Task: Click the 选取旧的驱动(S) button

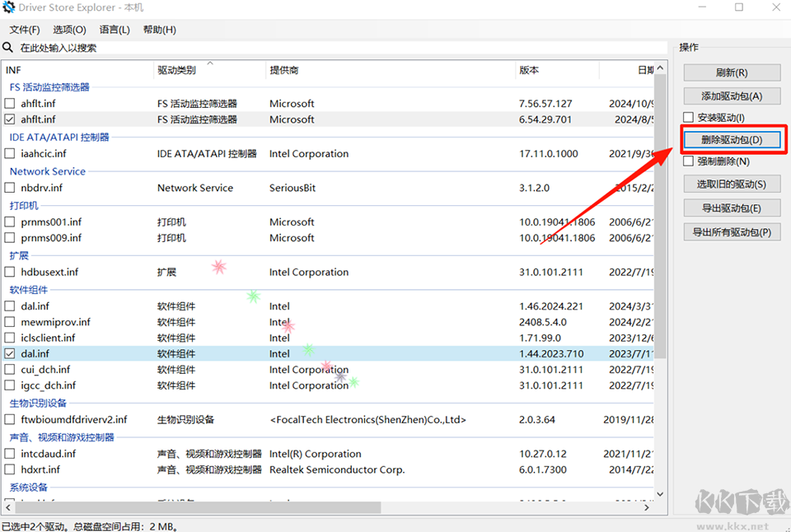Action: pos(732,184)
